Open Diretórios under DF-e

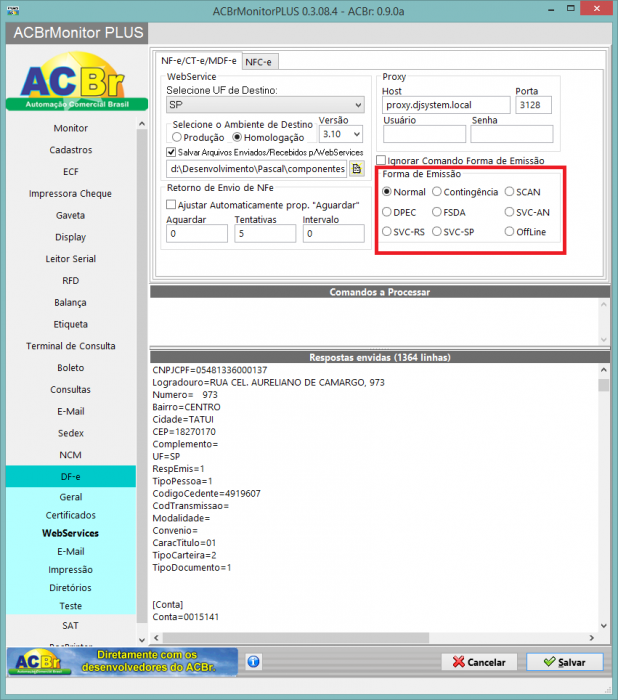pos(71,588)
